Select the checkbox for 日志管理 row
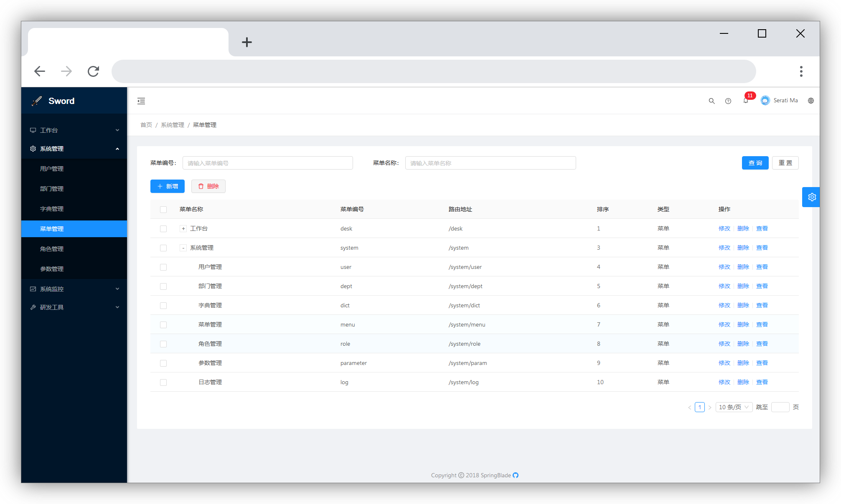This screenshot has height=504, width=841. click(x=163, y=382)
